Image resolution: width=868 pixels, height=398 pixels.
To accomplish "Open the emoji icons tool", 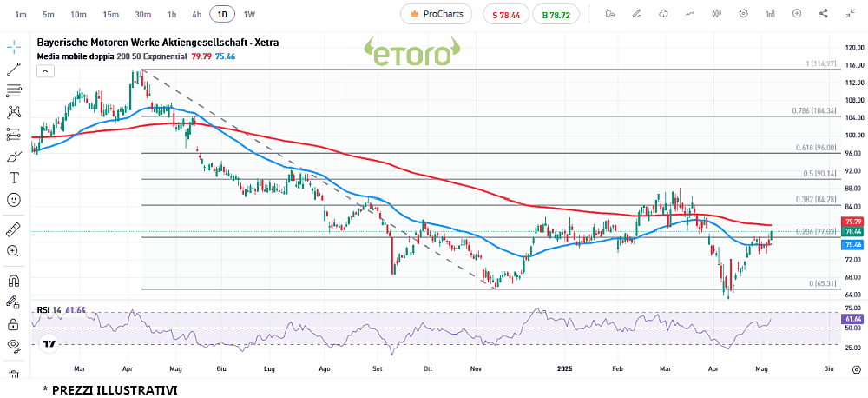I will [14, 200].
